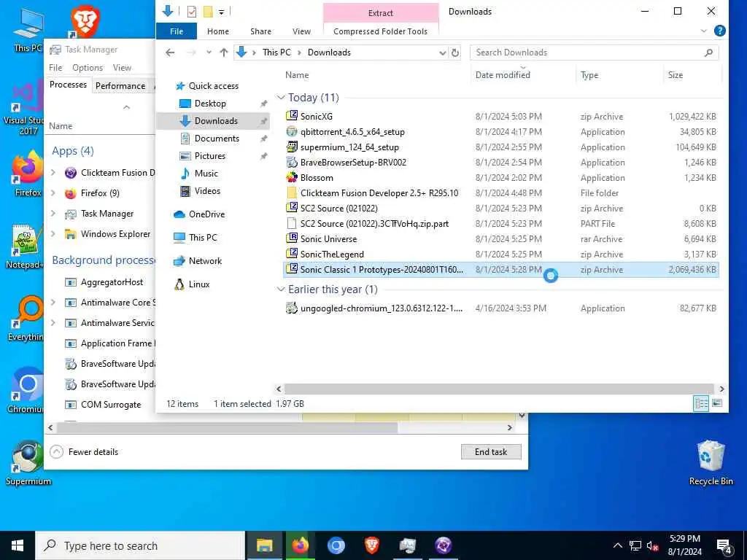Switch to large icons view button
This screenshot has width=747, height=560.
(717, 403)
